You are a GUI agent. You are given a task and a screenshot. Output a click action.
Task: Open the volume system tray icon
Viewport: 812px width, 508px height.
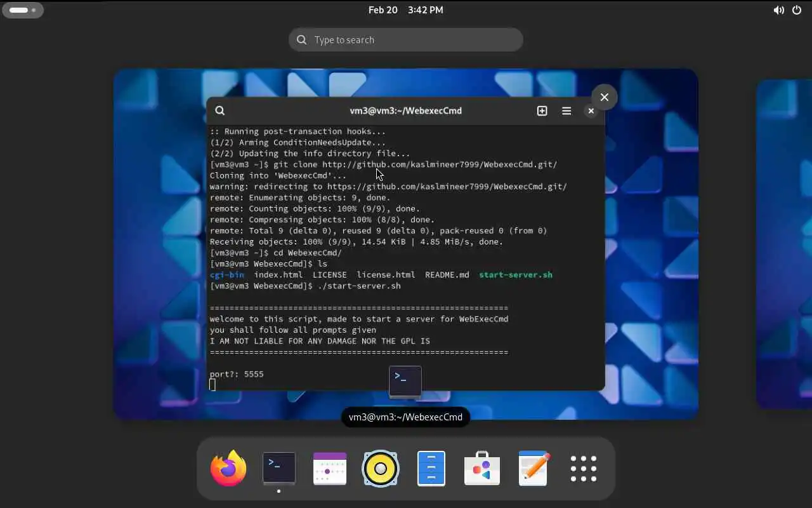778,10
